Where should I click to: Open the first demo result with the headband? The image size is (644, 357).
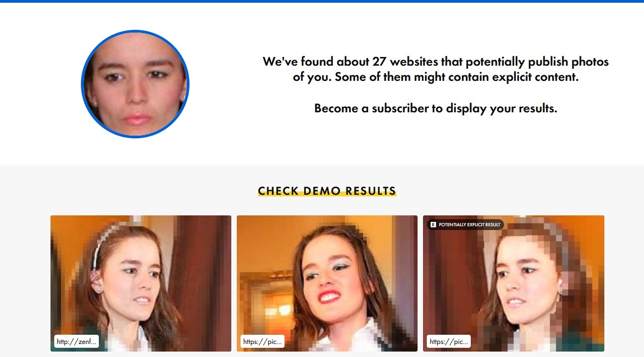141,283
